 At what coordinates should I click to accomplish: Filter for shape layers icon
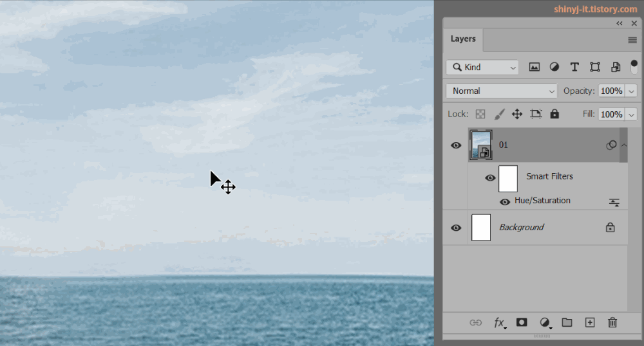point(594,68)
